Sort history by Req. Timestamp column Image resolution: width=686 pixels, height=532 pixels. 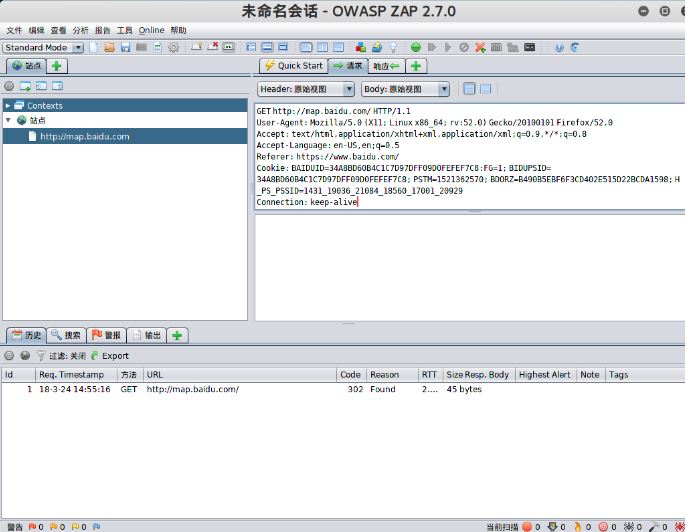pyautogui.click(x=76, y=374)
